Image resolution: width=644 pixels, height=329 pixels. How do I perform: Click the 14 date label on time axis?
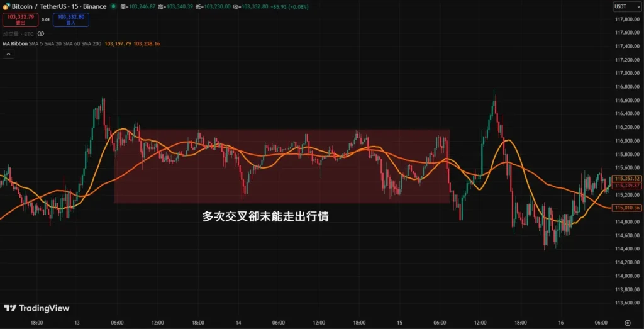pyautogui.click(x=238, y=322)
